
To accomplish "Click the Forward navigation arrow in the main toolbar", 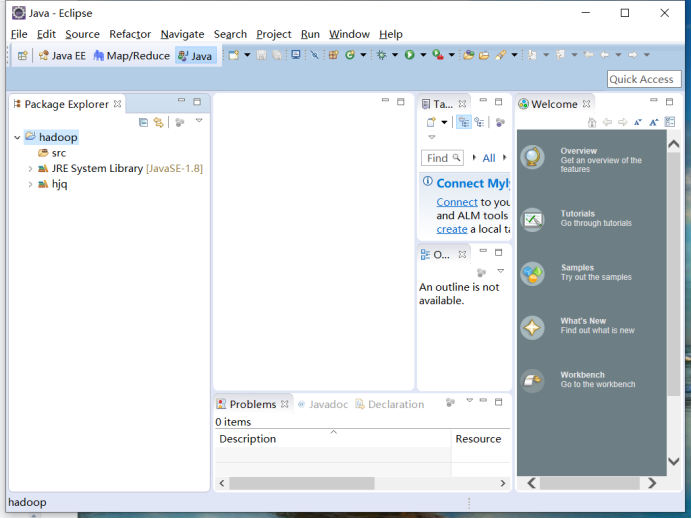I will [633, 55].
